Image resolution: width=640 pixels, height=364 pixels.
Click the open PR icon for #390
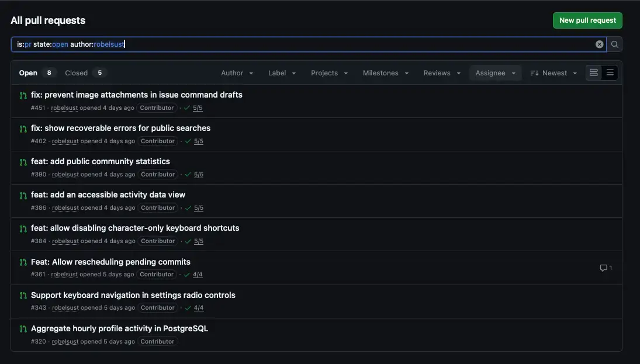point(23,162)
